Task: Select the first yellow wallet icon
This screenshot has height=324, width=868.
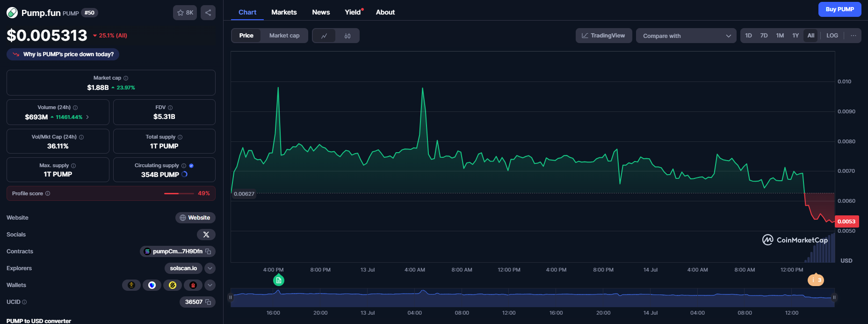Action: tap(131, 285)
